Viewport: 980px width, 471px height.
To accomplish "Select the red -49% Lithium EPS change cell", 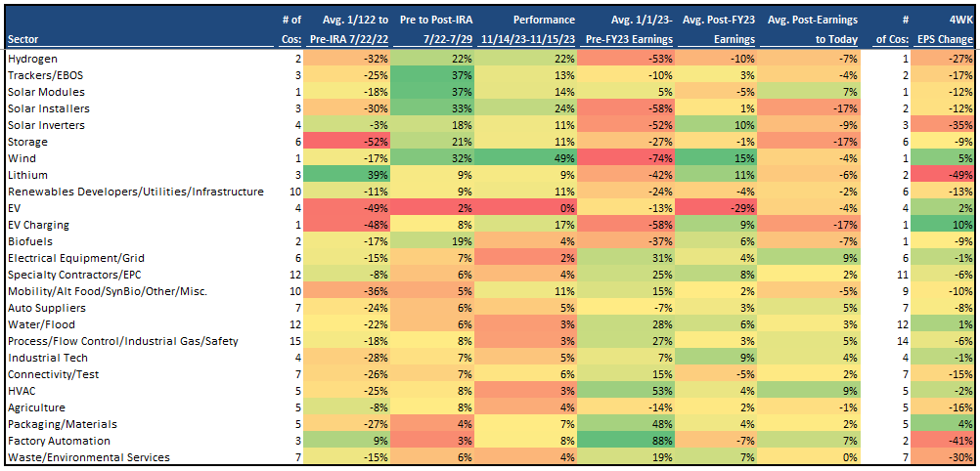I will [947, 175].
